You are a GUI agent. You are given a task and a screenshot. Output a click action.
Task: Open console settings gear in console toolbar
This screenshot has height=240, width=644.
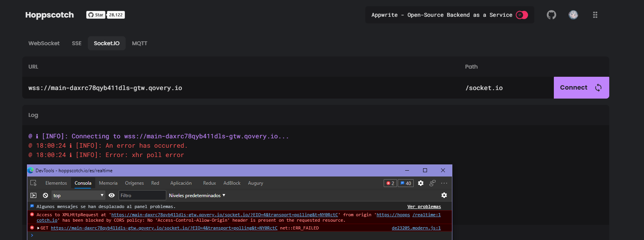click(x=444, y=195)
